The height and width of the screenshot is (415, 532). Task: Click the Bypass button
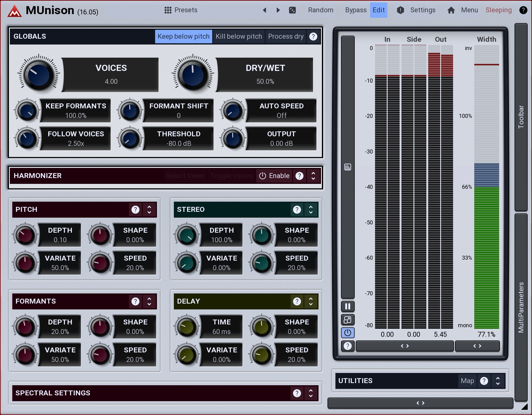pos(356,10)
